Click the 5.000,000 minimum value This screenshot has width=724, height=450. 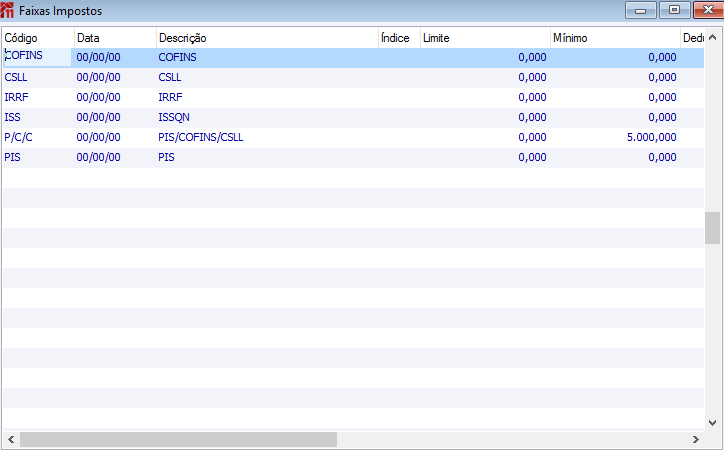[x=652, y=137]
